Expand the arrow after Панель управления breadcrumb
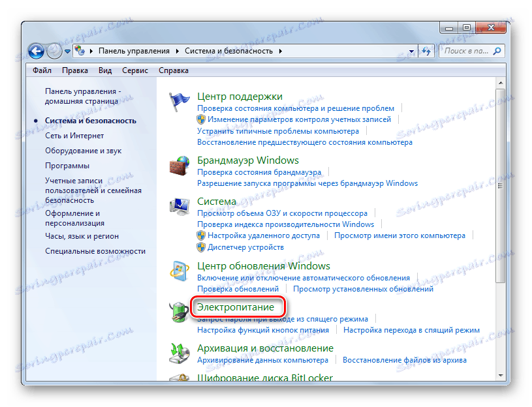Screen dimensions: 532x407 178,51
